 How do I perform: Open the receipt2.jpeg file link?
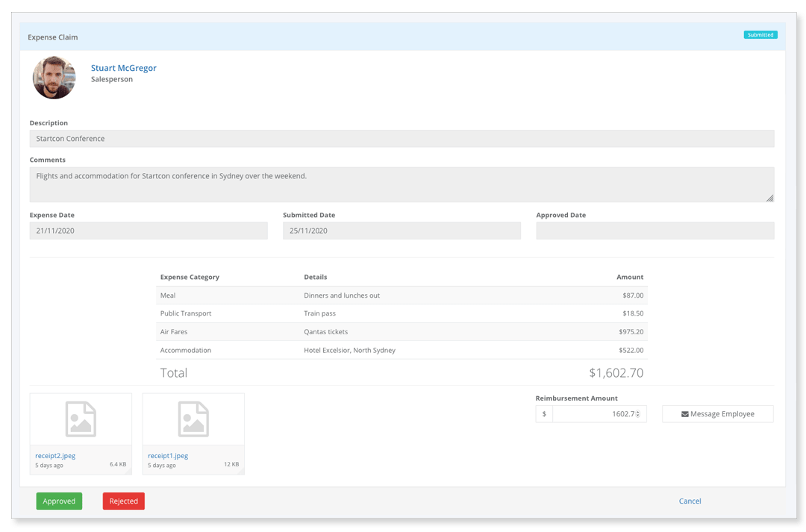coord(55,455)
